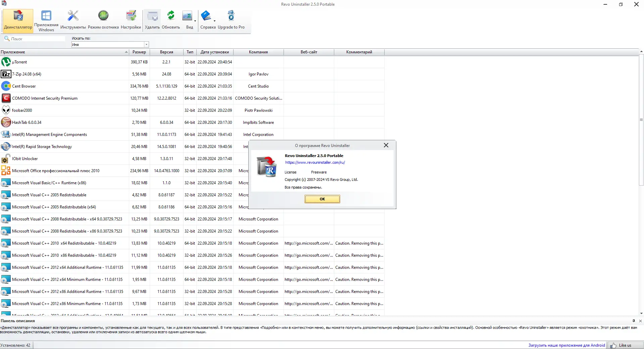Sort by Приложение column header

coord(64,52)
